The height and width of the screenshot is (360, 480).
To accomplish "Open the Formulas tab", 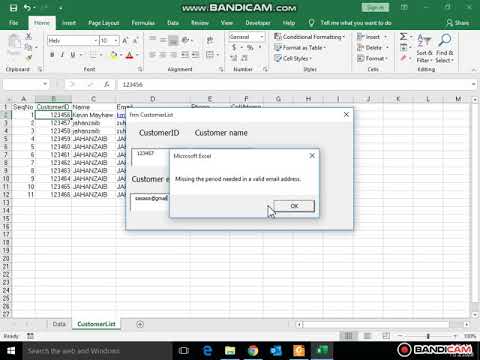I will (143, 23).
